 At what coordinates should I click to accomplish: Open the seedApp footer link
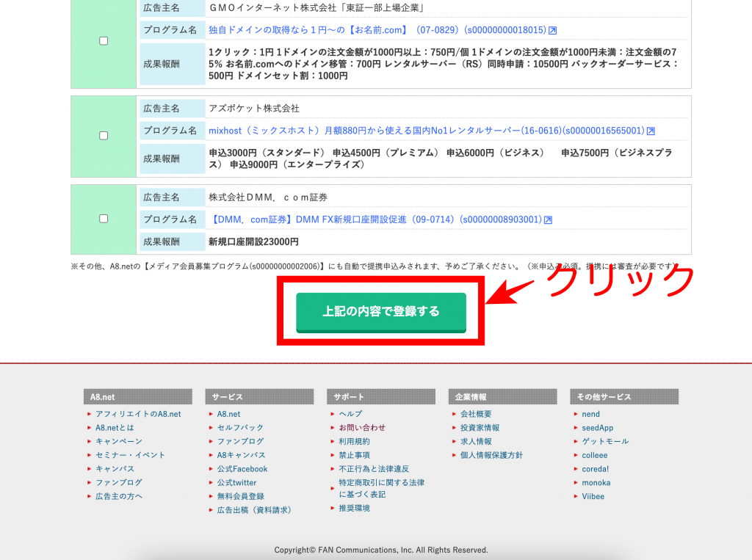point(597,428)
